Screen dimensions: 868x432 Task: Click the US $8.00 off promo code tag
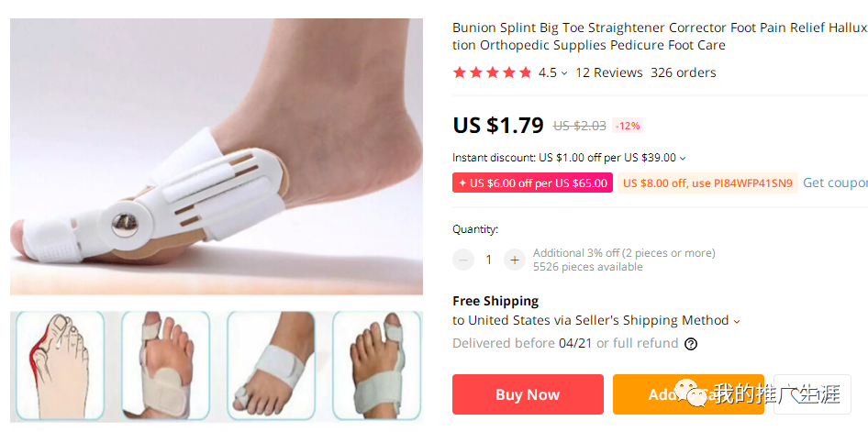(707, 183)
